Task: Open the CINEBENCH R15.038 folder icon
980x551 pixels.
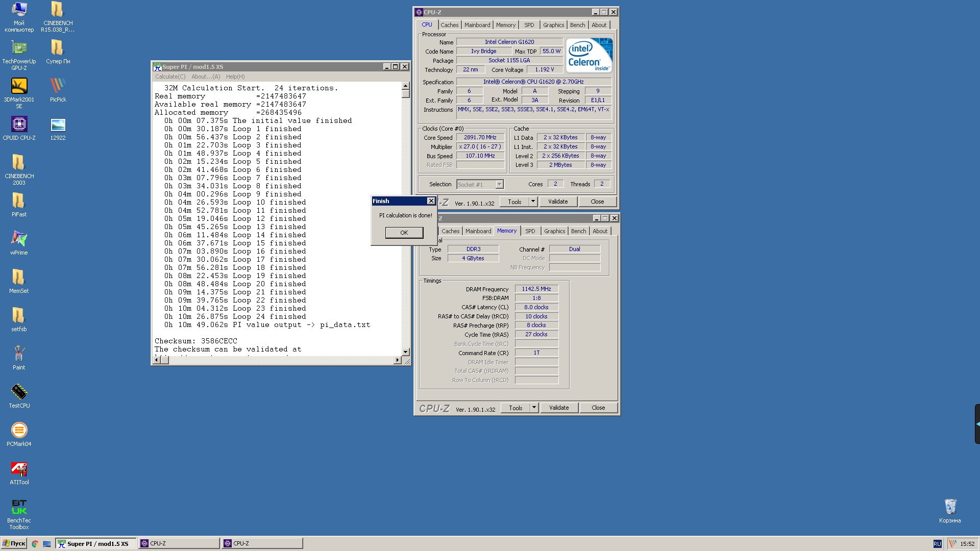Action: 58,16
